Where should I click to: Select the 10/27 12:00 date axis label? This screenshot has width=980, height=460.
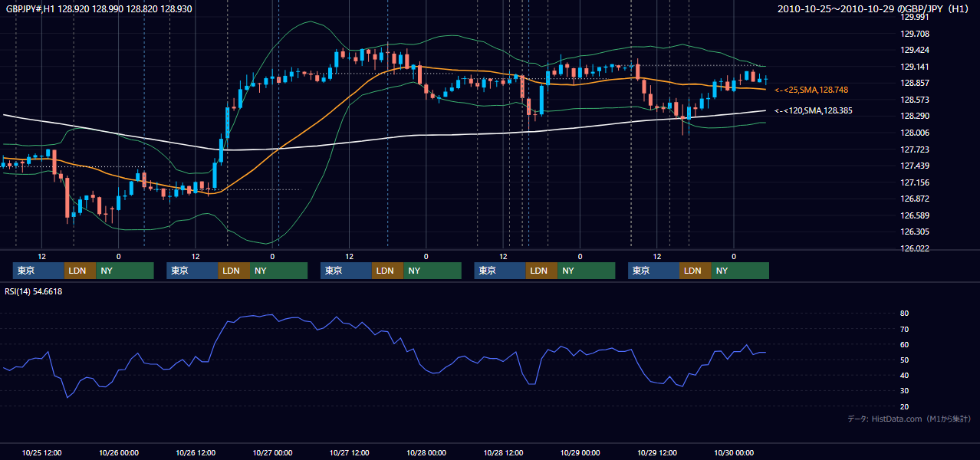(x=349, y=452)
